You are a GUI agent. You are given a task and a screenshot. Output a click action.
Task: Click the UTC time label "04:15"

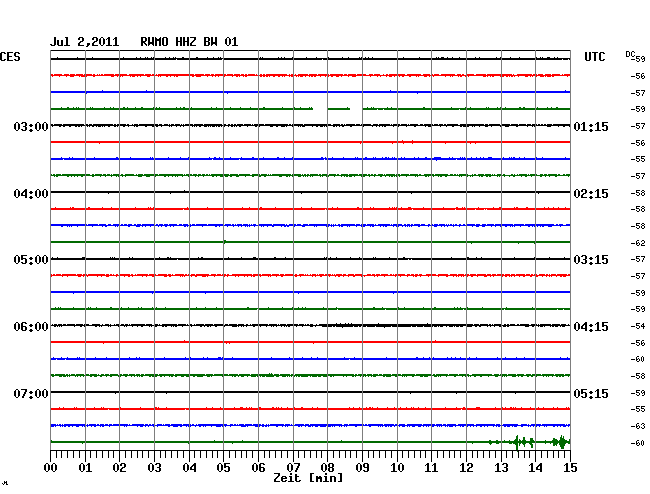click(591, 327)
